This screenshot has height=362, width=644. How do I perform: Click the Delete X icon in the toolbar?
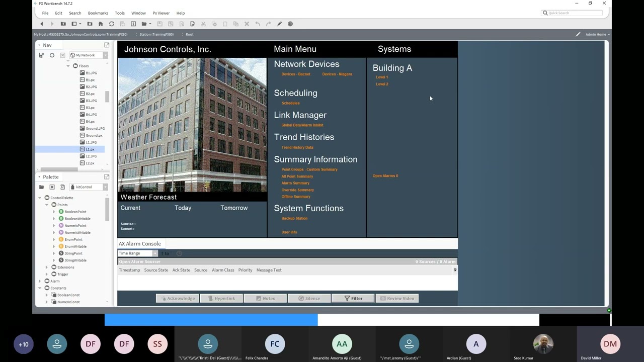point(247,24)
